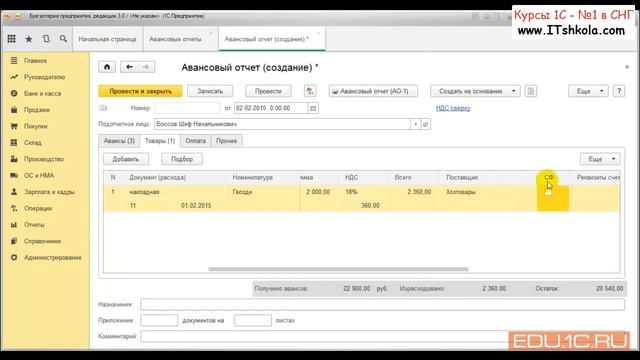Open Зарплата и кадры section
Viewport: 640px width, 360px height.
tap(49, 191)
